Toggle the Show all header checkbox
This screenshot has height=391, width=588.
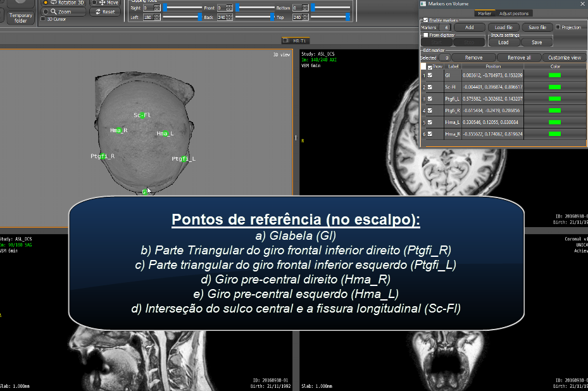click(430, 67)
